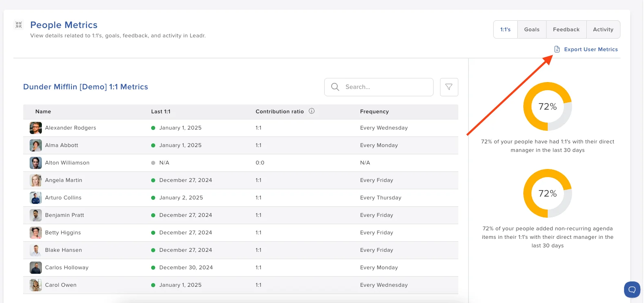Click the bottom 72% agenda donut chart
644x303 pixels.
point(547,193)
